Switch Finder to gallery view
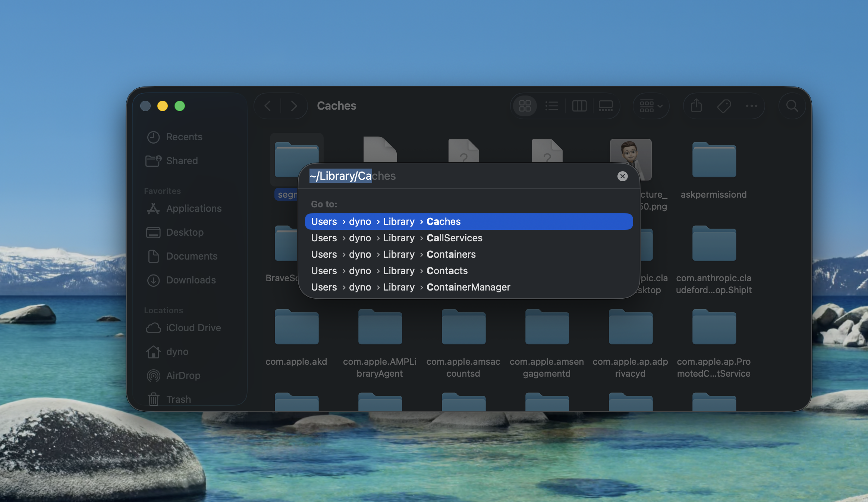 606,106
